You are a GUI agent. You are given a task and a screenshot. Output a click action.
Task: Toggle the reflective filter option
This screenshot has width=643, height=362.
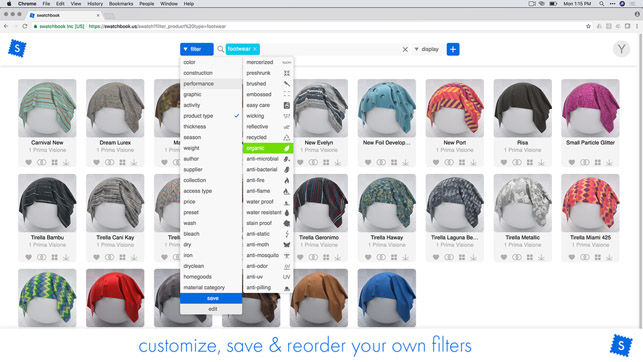tap(268, 127)
